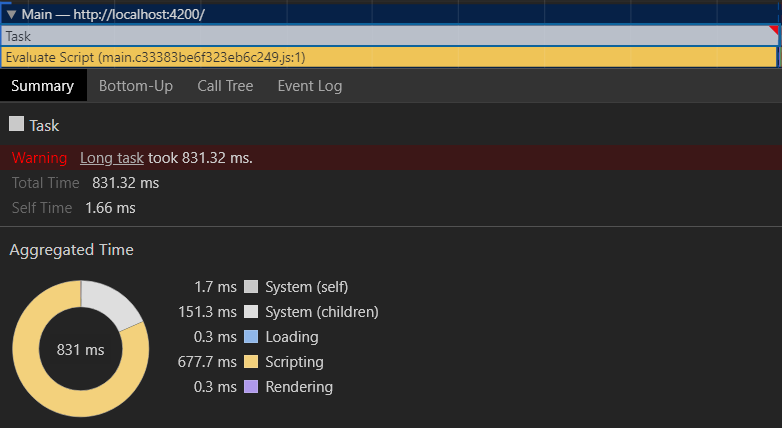Click the 831 ms donut chart center label

[81, 350]
